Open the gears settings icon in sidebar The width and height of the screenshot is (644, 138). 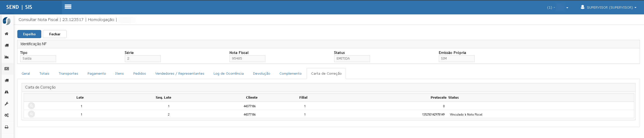click(7, 115)
